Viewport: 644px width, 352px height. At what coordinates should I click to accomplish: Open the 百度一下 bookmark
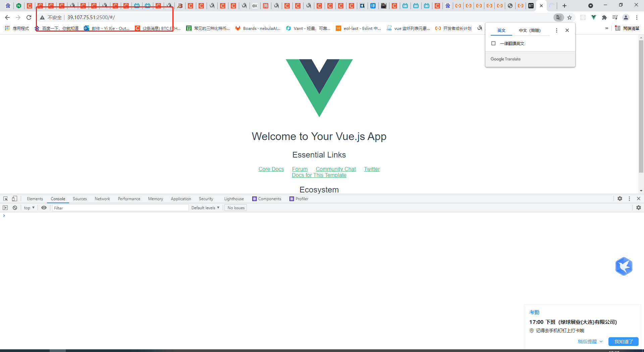(x=57, y=28)
